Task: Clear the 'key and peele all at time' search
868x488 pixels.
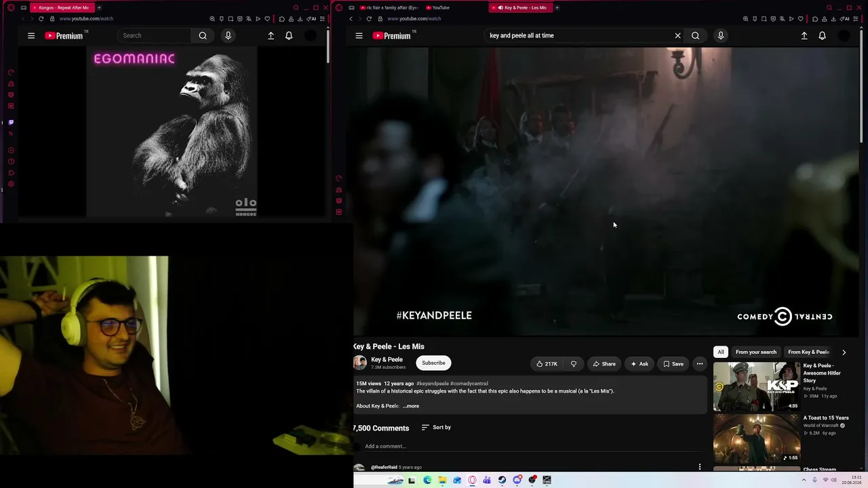Action: pos(677,36)
